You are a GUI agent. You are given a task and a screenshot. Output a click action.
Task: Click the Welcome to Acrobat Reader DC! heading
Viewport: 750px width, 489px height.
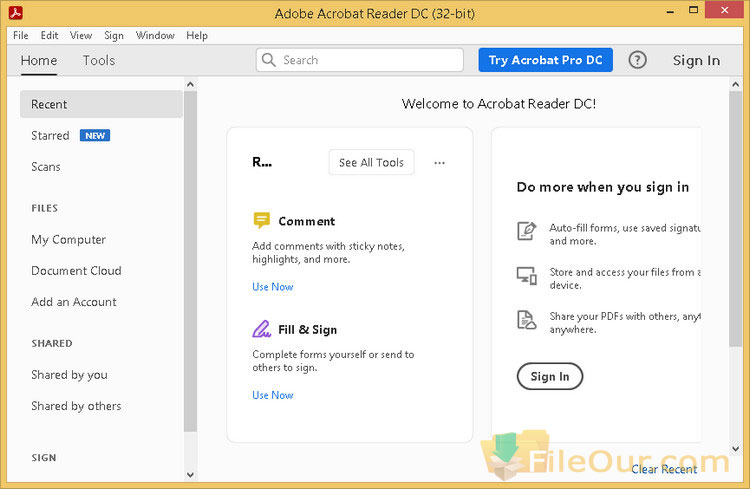tap(499, 104)
